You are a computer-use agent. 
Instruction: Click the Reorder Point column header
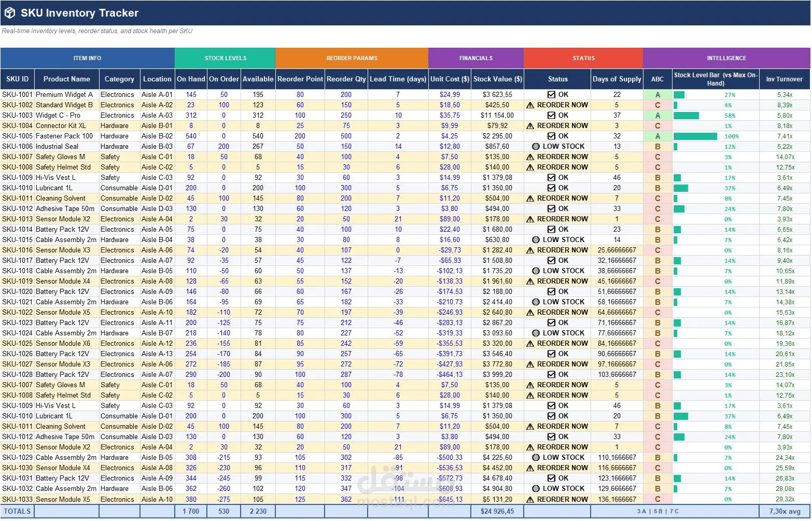[300, 79]
